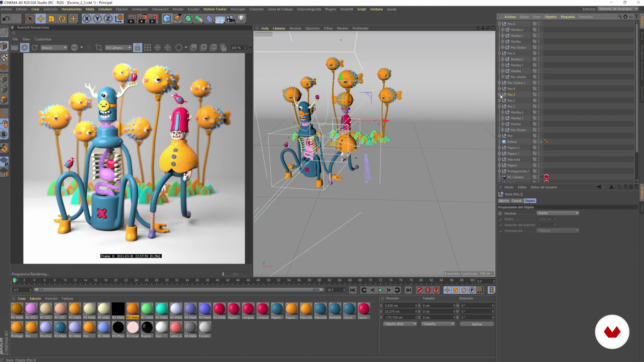Switch to the Básico attribute tab
This screenshot has height=362, width=644.
(504, 201)
